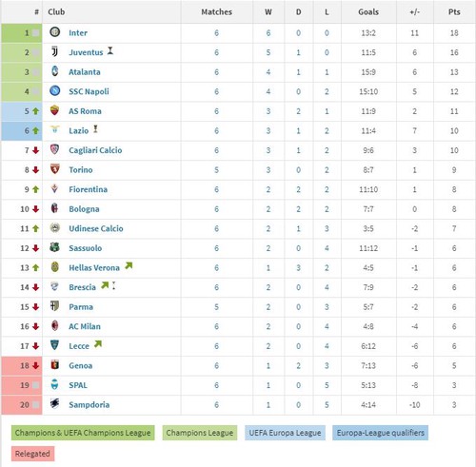The image size is (476, 467).
Task: Click the cup icon next to Lazio
Action: pos(95,129)
